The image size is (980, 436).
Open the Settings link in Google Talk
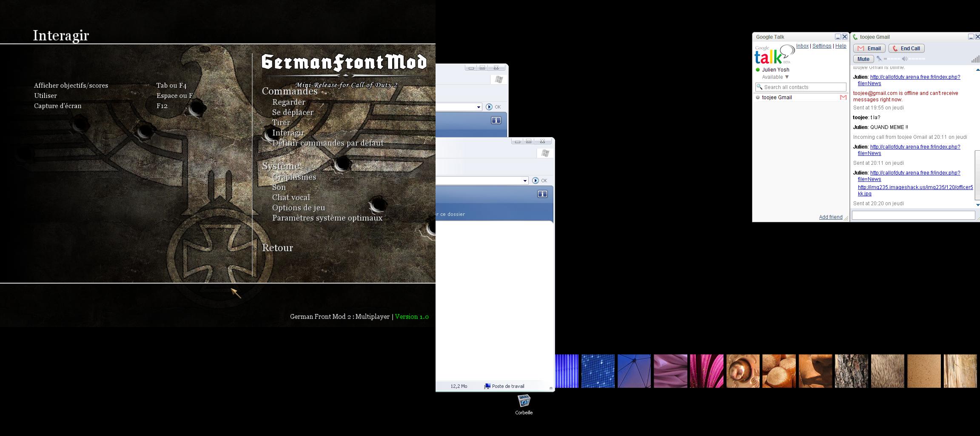[x=822, y=46]
